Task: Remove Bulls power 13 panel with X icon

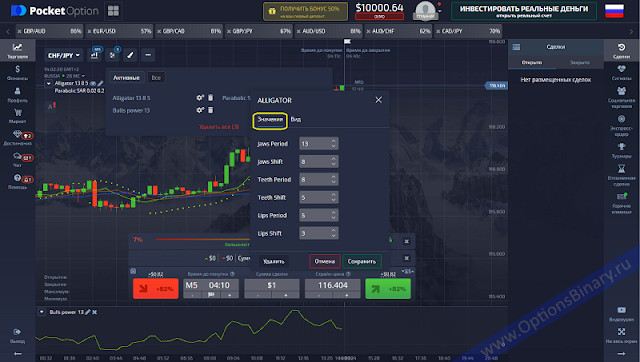Action: pos(95,312)
